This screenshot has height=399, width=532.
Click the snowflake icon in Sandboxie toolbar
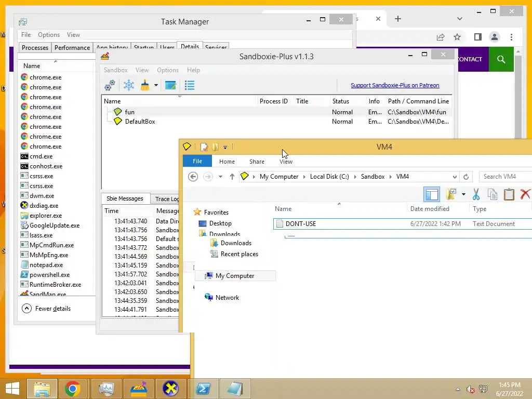(129, 85)
